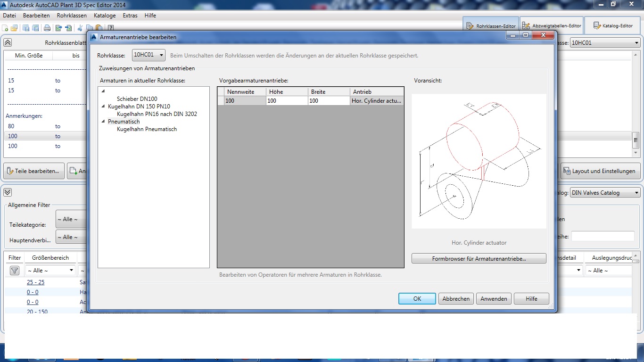The width and height of the screenshot is (644, 362).
Task: Open the Kataloge menu
Action: 105,16
